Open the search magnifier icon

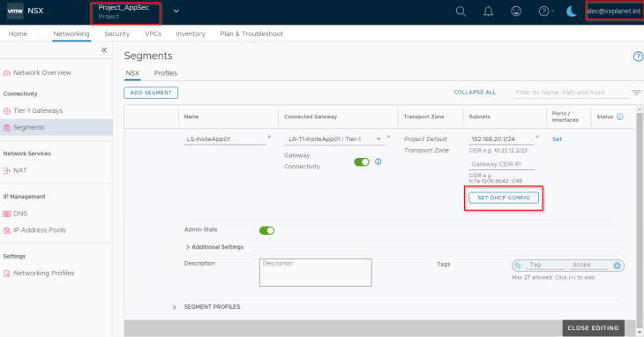click(x=461, y=11)
